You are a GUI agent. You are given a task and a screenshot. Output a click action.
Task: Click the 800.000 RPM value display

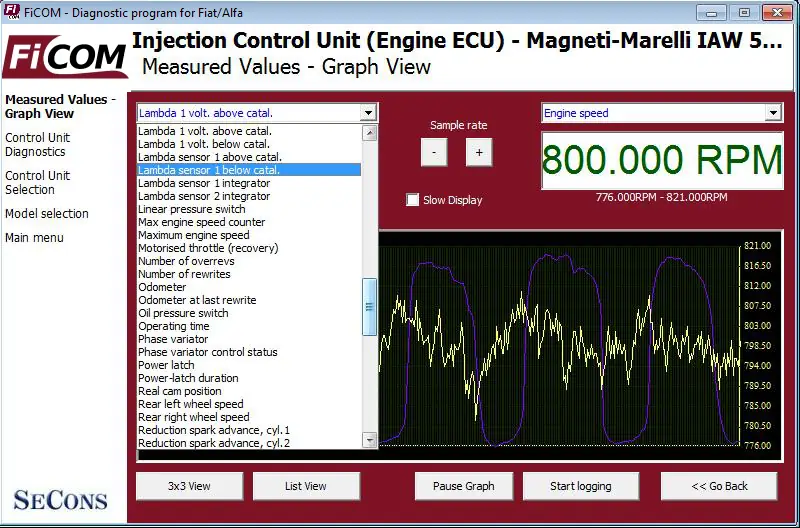(x=662, y=161)
